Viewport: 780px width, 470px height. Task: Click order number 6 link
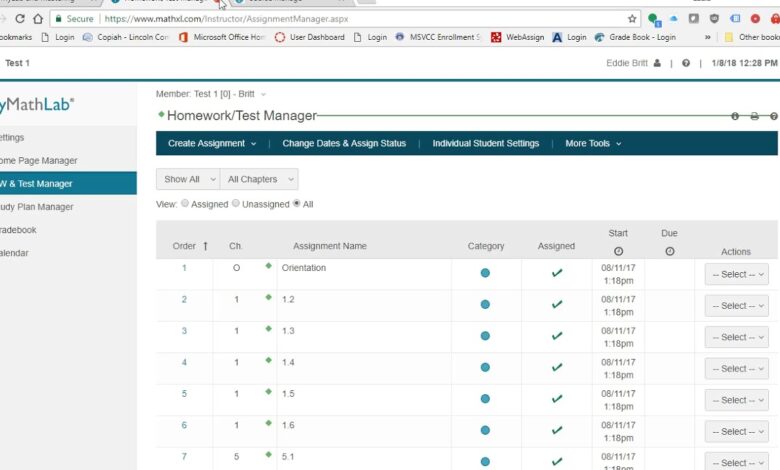pyautogui.click(x=184, y=425)
